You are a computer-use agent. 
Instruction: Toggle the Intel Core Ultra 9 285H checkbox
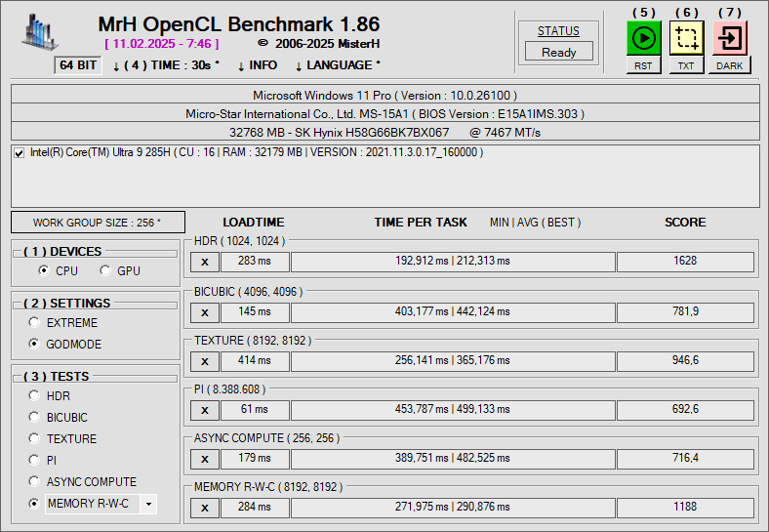tap(20, 153)
